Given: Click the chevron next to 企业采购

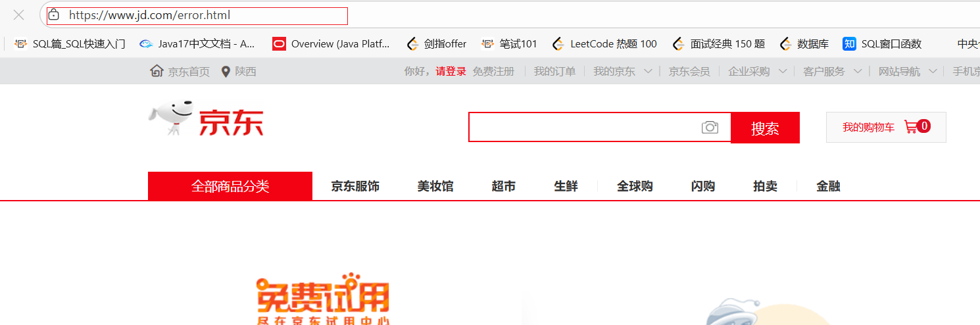Looking at the screenshot, I should click(x=783, y=71).
